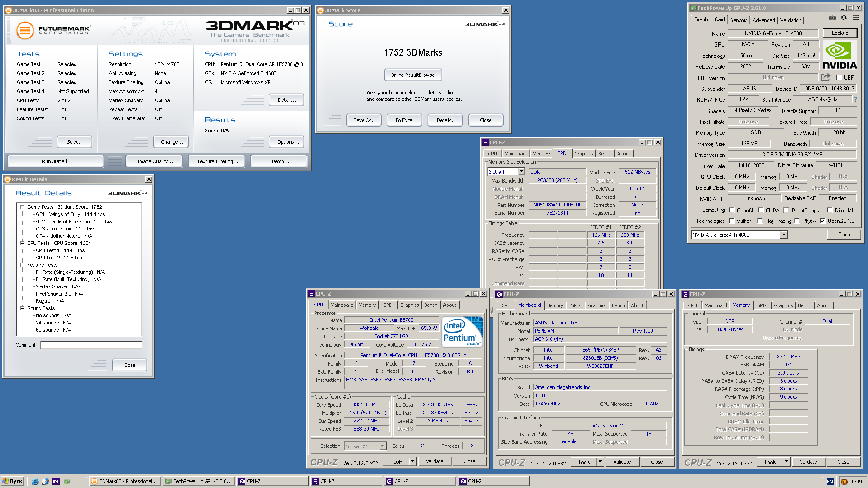Click the Validate button in CPU-Z Mainboard window
This screenshot has height=488, width=868.
(622, 462)
